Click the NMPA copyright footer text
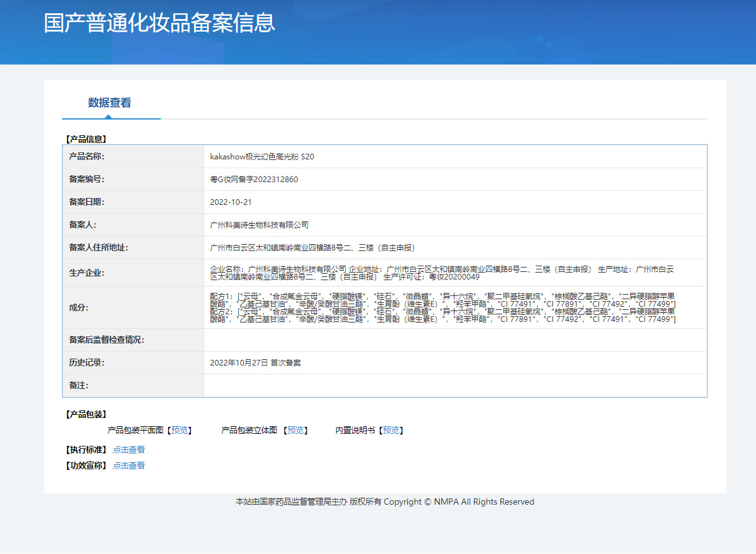 tap(384, 502)
